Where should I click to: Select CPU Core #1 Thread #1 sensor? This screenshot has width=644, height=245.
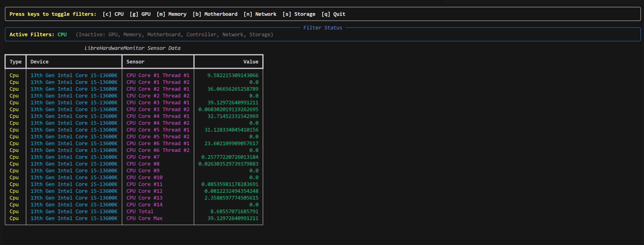point(158,75)
